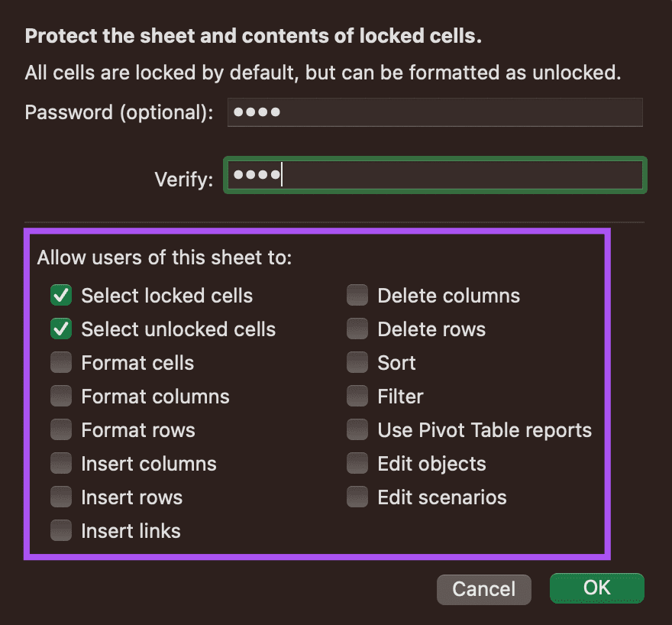Uncheck Select locked cells checkbox

[61, 296]
